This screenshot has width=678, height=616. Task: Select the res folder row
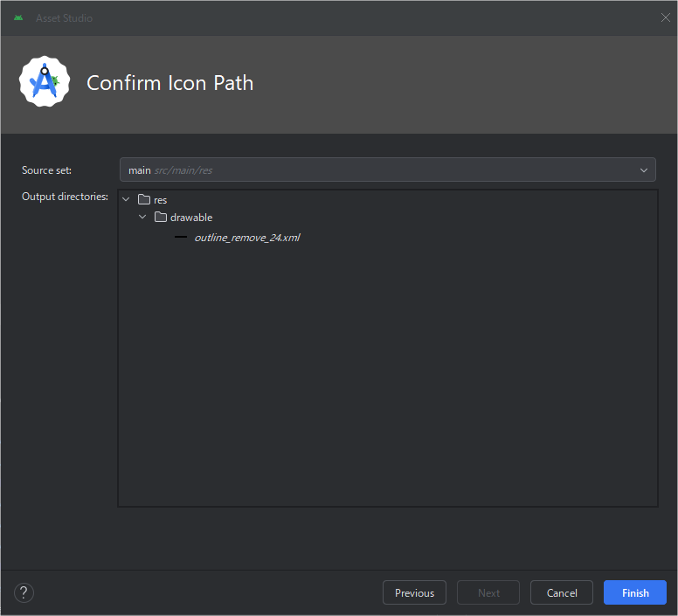pos(388,200)
